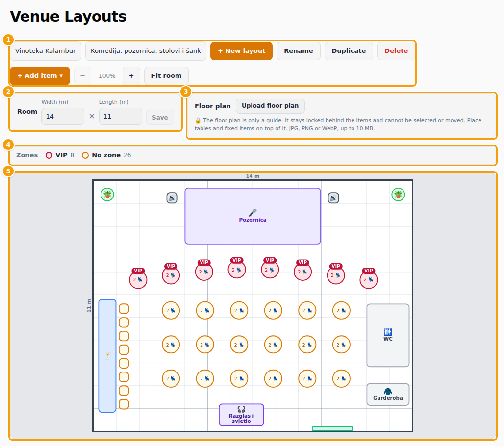Select the fifth table in middle orange row

(307, 345)
